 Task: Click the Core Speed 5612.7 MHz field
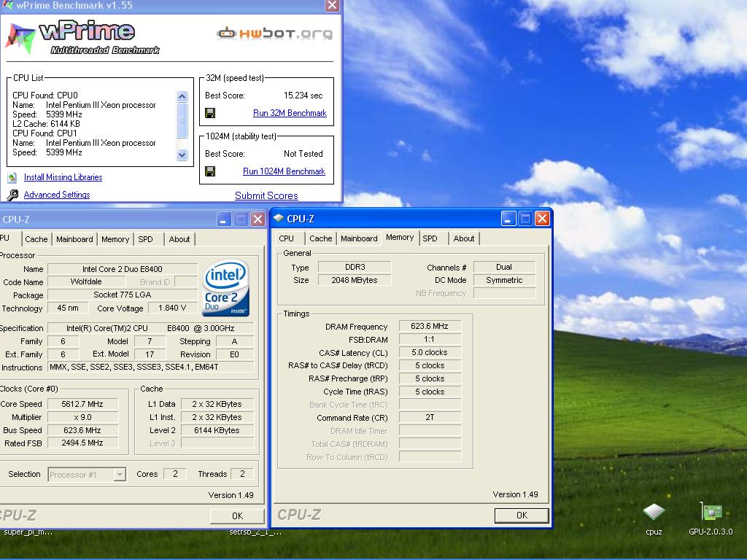[82, 404]
